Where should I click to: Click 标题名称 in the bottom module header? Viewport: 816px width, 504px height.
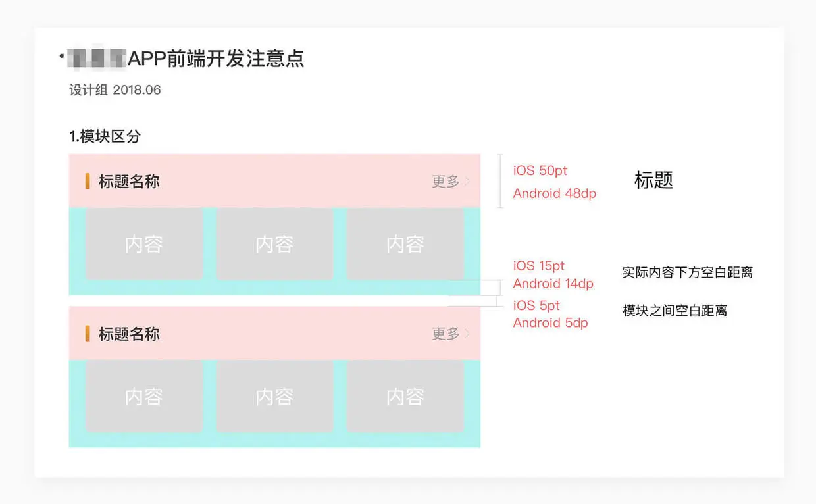click(x=129, y=334)
